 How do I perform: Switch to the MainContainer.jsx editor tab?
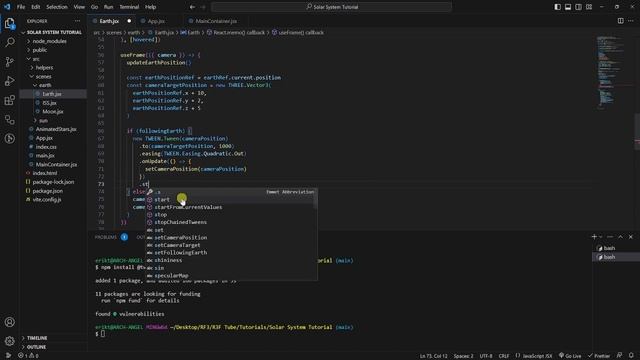216,21
